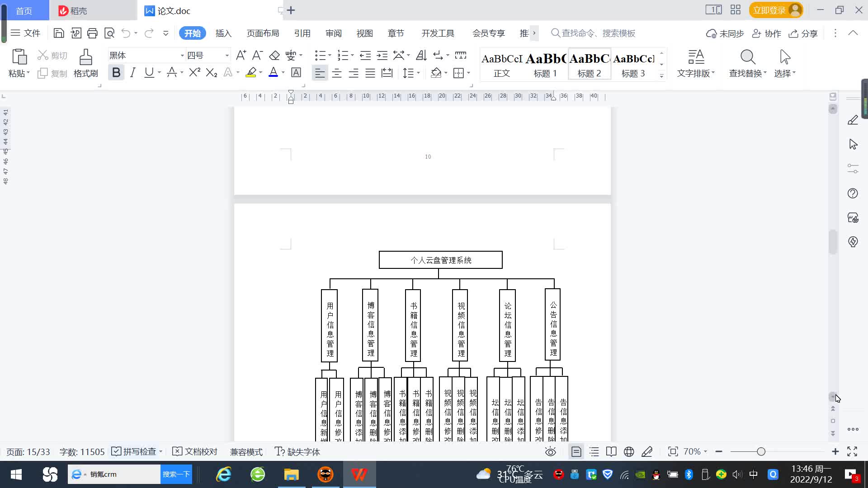Justify paragraph text

(370, 73)
